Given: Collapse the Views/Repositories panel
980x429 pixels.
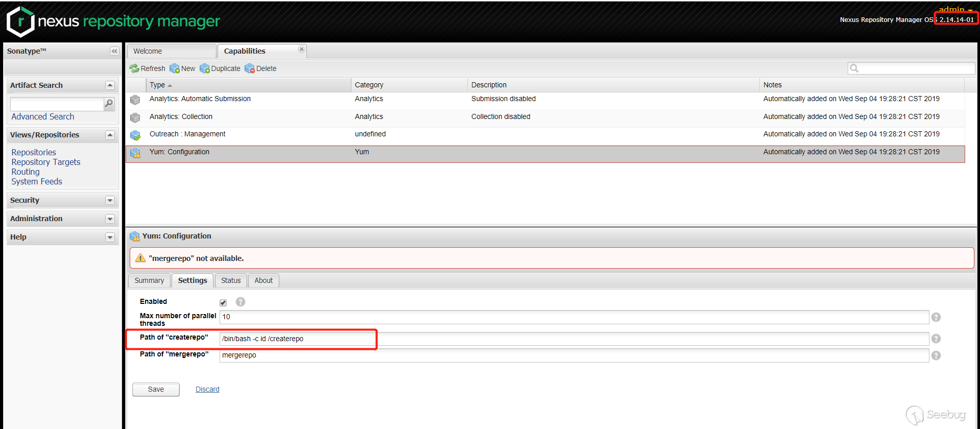Looking at the screenshot, I should click(110, 135).
